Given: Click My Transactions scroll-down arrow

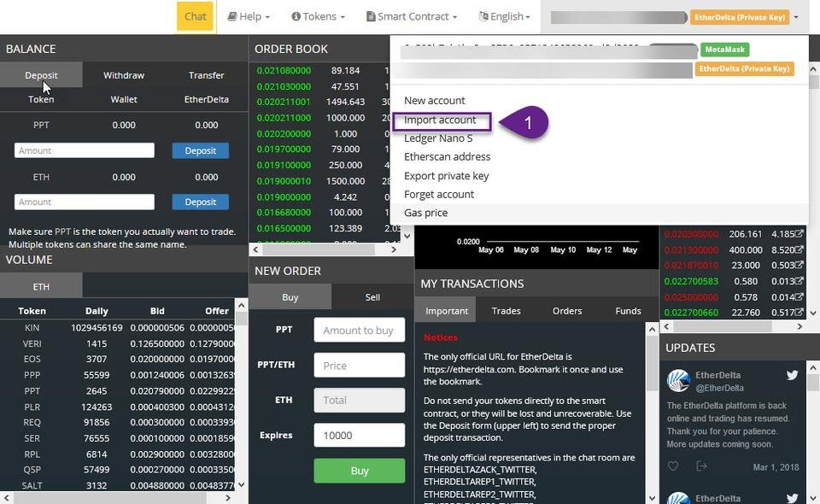Looking at the screenshot, I should (652, 498).
